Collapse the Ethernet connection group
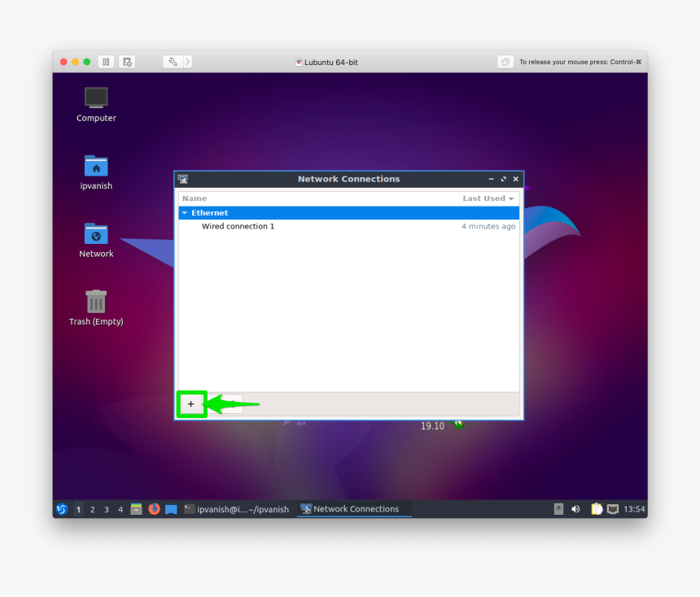 coord(186,212)
